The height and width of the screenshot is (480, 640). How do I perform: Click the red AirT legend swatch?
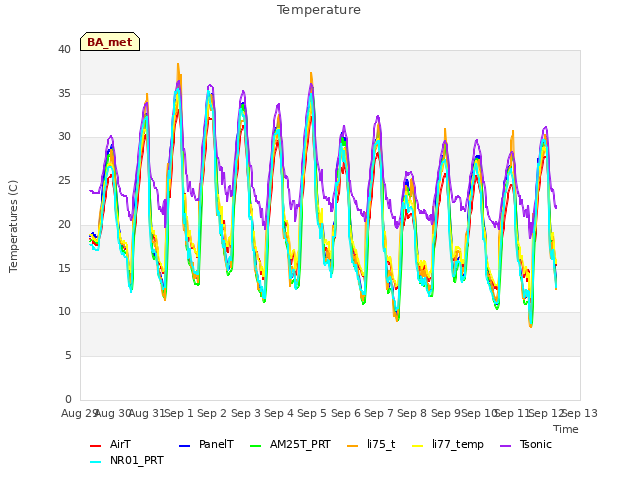coord(95,446)
